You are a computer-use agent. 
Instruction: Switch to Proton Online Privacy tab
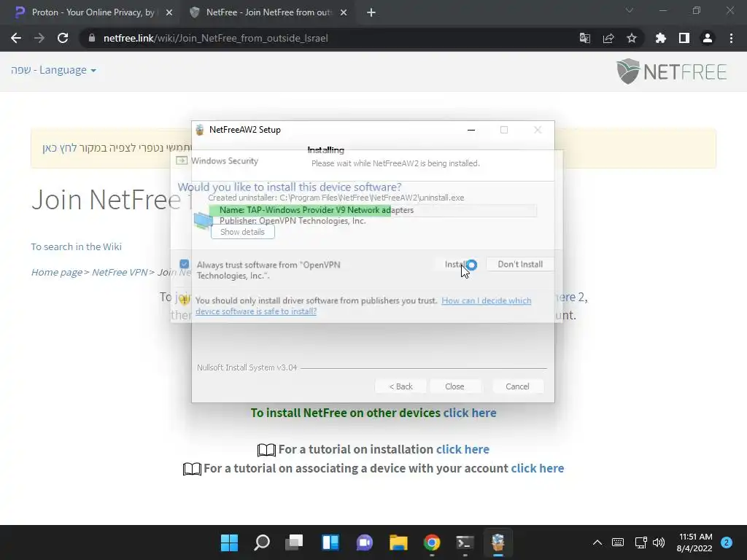coord(93,12)
